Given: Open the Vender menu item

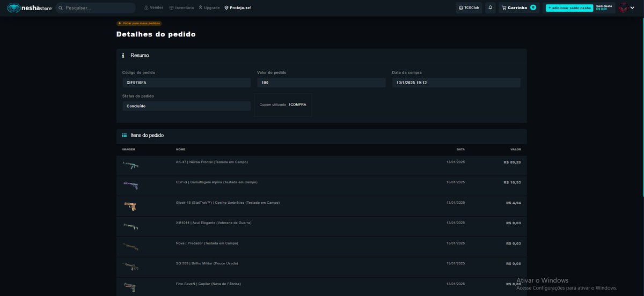Looking at the screenshot, I should tap(153, 8).
